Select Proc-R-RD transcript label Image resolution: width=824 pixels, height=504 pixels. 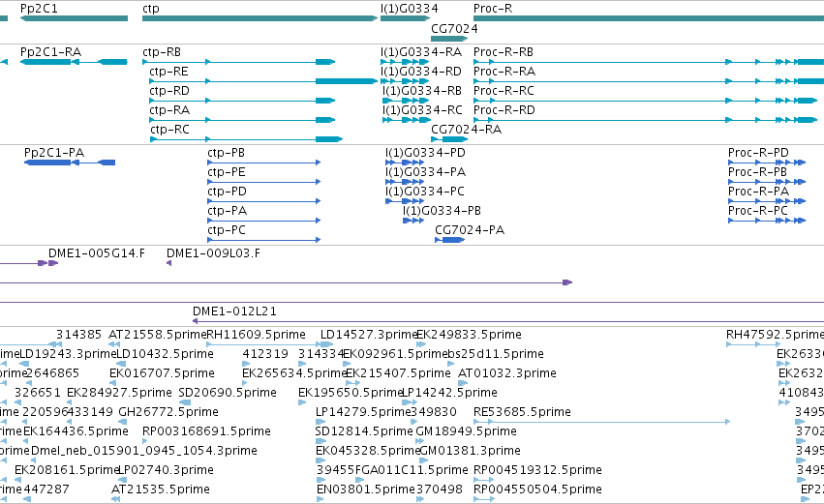(504, 110)
